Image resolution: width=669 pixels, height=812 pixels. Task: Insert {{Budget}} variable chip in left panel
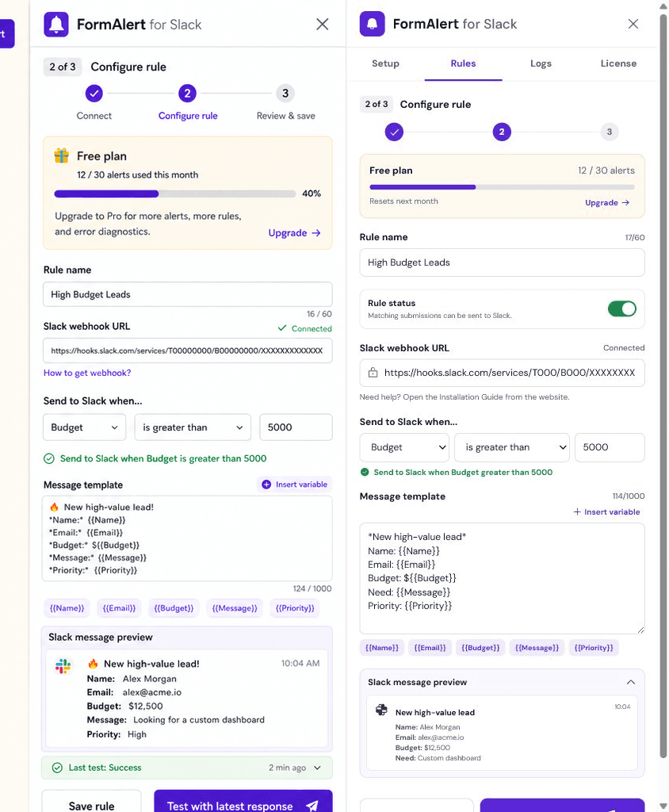click(174, 608)
